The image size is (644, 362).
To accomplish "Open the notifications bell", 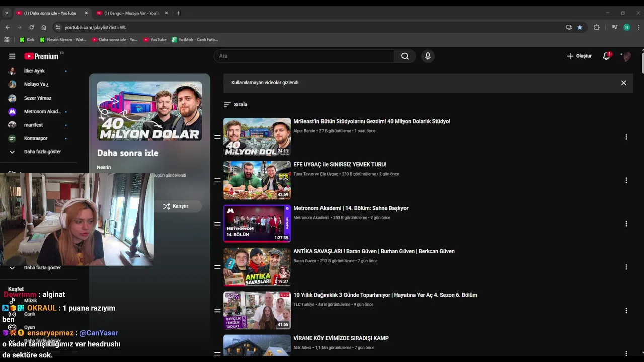I will 607,56.
